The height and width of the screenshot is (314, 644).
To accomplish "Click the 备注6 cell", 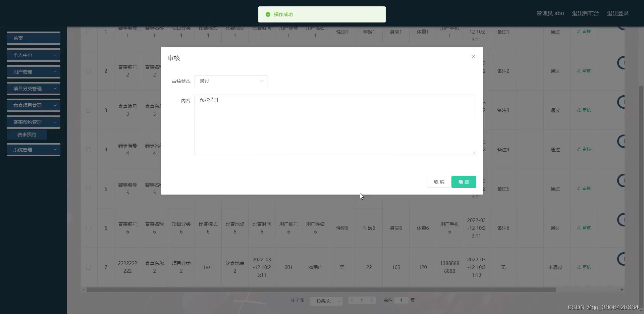I will tap(503, 228).
